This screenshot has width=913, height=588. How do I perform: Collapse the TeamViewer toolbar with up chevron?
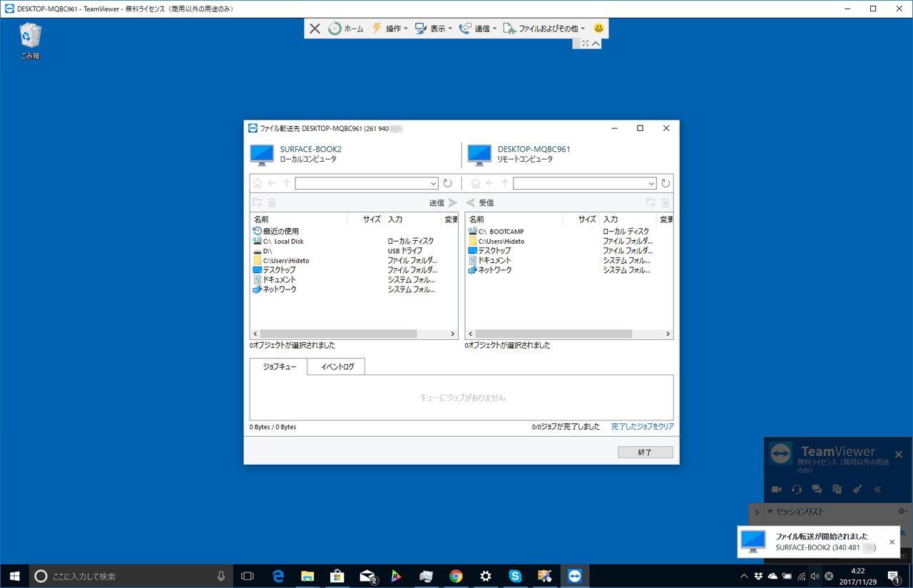(x=596, y=43)
